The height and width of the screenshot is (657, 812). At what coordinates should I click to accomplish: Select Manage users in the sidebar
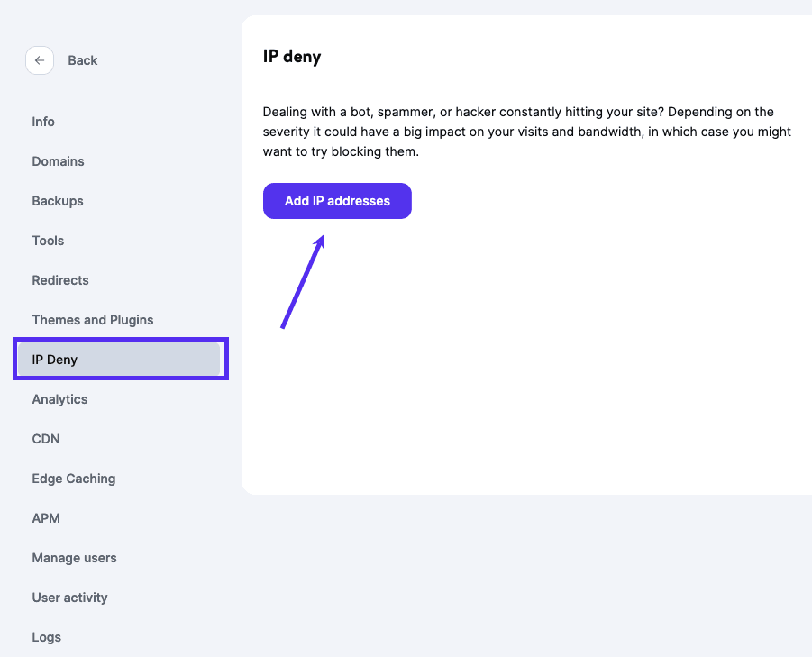click(x=74, y=558)
